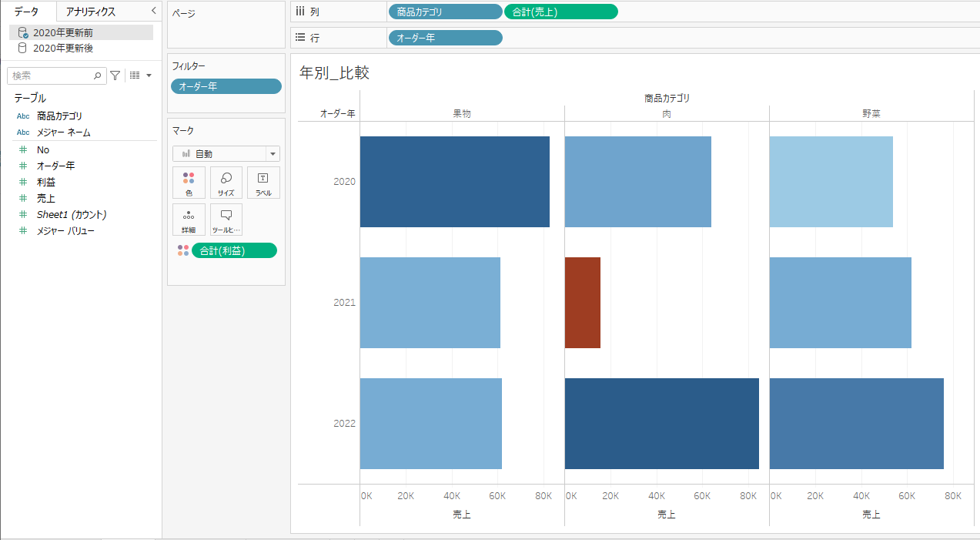Switch to the アナリティクス tab

click(91, 12)
